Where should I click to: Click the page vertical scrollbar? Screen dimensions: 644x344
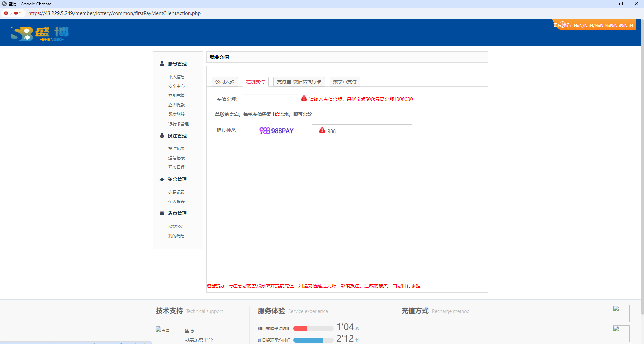tap(642, 168)
